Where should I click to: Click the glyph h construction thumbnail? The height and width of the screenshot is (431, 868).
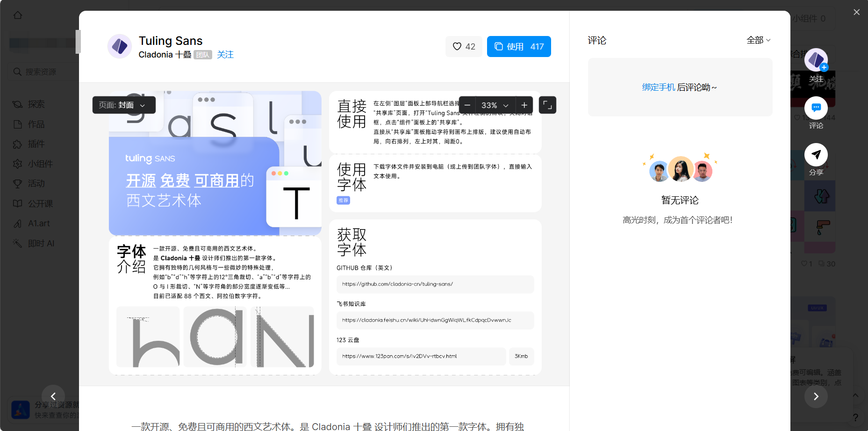[x=148, y=337]
